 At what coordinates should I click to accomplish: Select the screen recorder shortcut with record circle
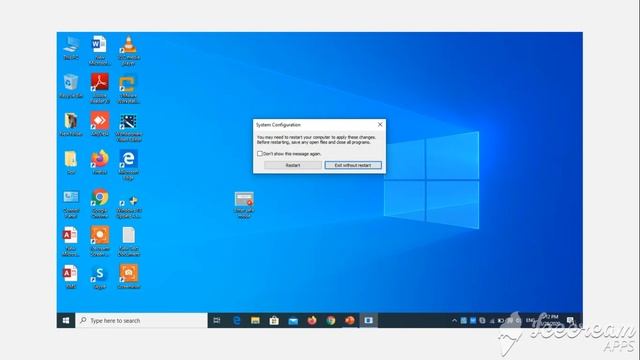tap(100, 241)
